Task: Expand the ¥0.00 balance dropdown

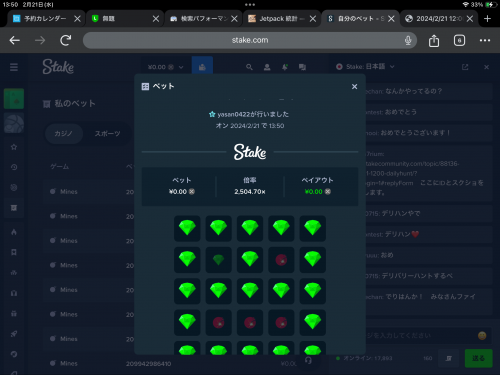Action: tap(166, 67)
